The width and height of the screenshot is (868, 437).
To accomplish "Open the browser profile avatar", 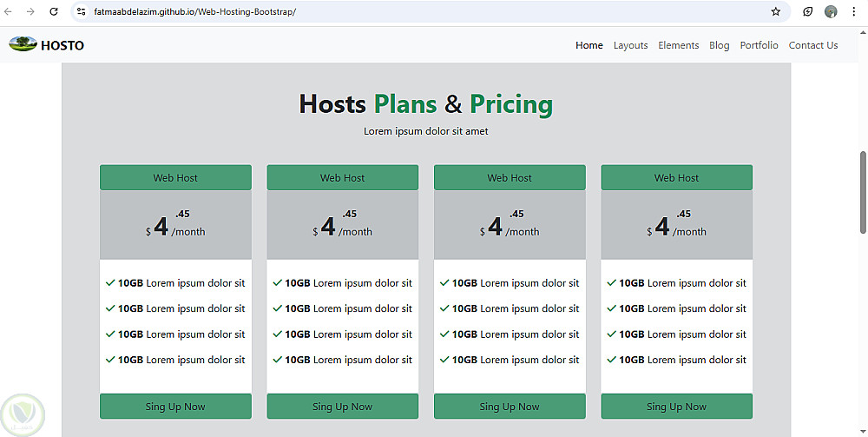I will pyautogui.click(x=831, y=12).
